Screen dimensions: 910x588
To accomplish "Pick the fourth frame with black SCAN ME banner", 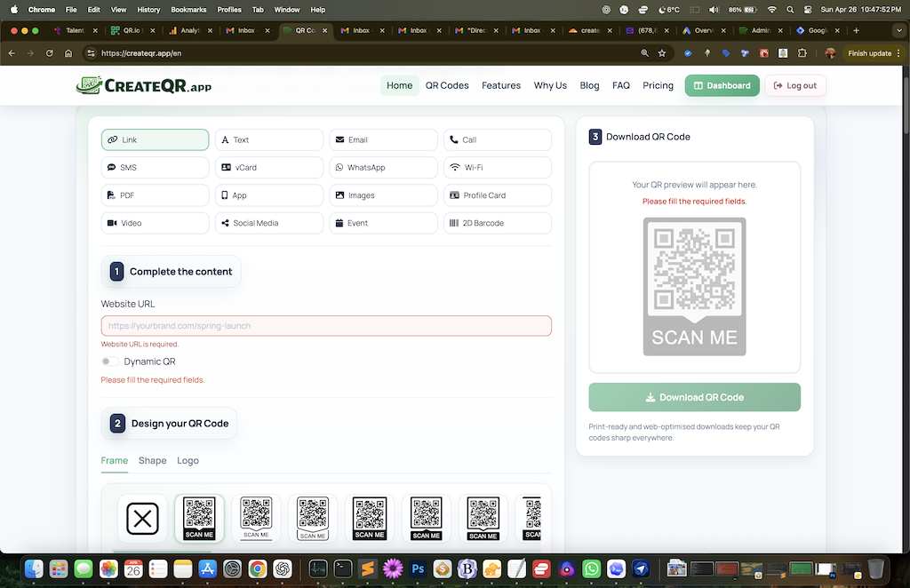I will point(370,519).
